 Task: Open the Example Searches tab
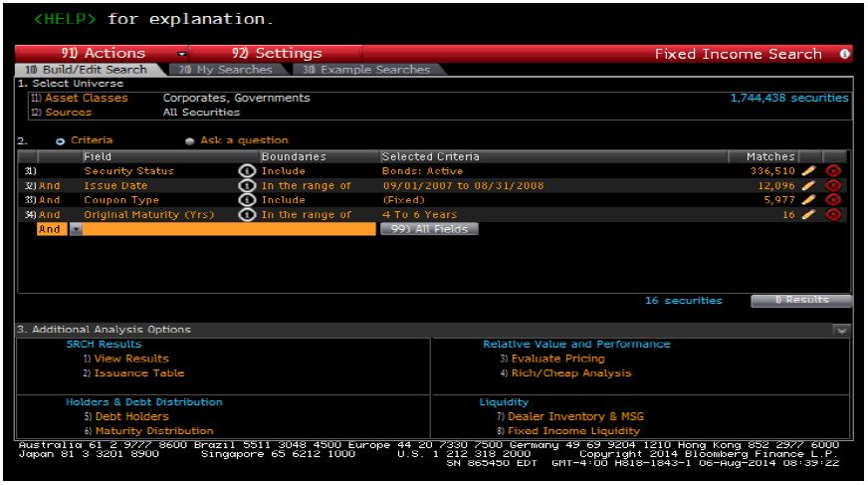pos(367,70)
